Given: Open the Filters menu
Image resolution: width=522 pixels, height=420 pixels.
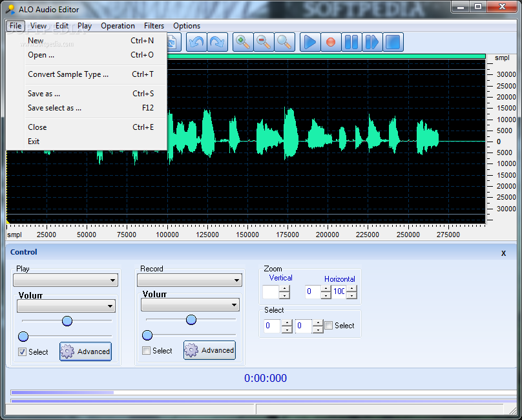Looking at the screenshot, I should 154,26.
